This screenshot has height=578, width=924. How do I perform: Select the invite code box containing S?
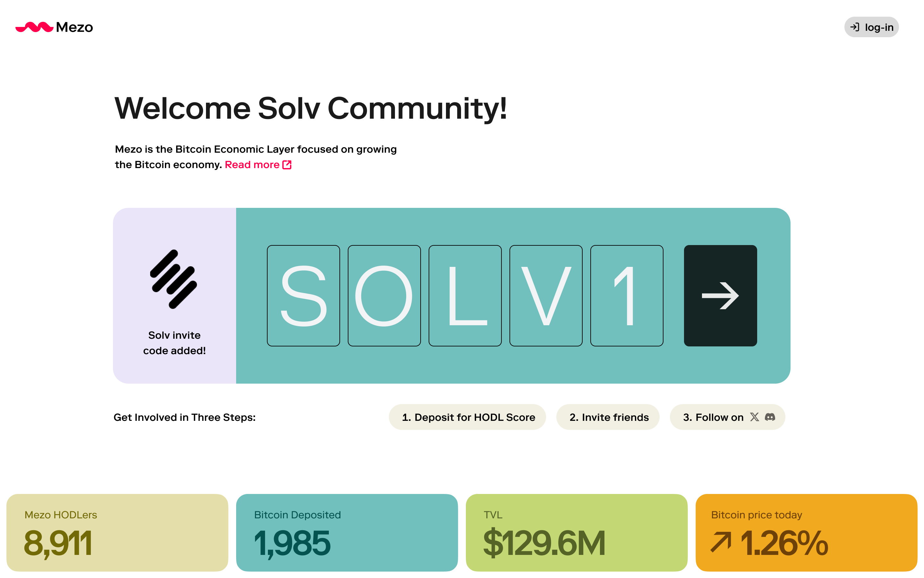click(303, 295)
